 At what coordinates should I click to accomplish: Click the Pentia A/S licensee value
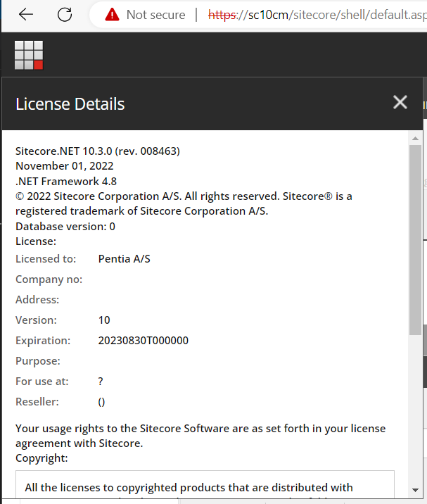coord(125,259)
